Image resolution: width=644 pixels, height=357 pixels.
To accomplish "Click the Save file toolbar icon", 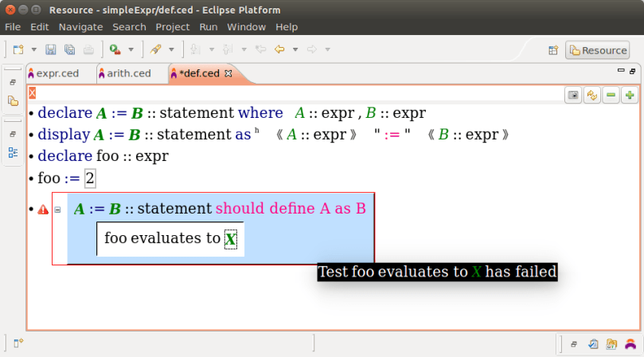I will [50, 49].
